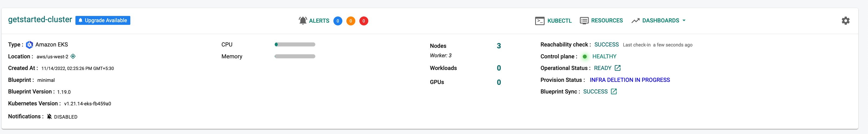Open external link icon next to READY

617,68
